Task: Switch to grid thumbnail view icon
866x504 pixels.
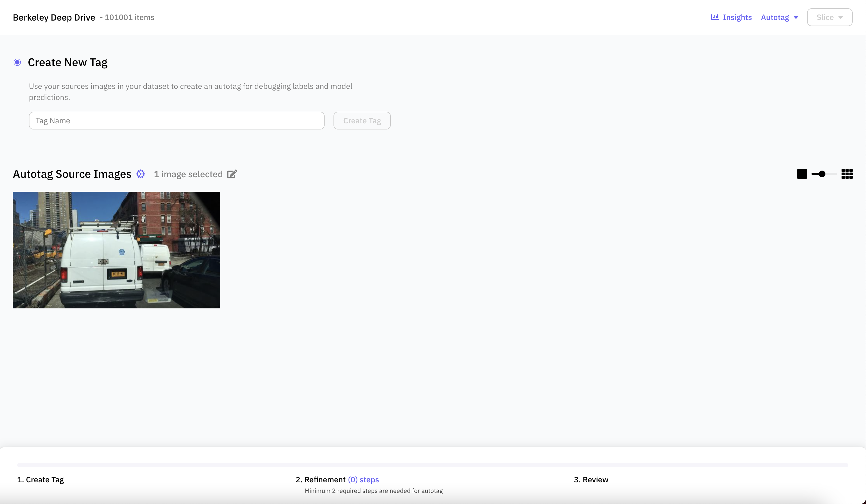Action: (847, 174)
